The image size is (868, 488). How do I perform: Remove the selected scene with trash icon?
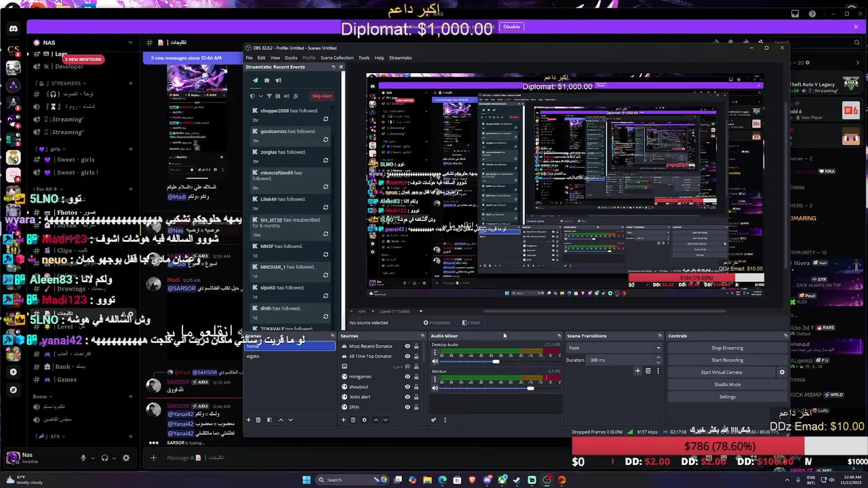[258, 420]
